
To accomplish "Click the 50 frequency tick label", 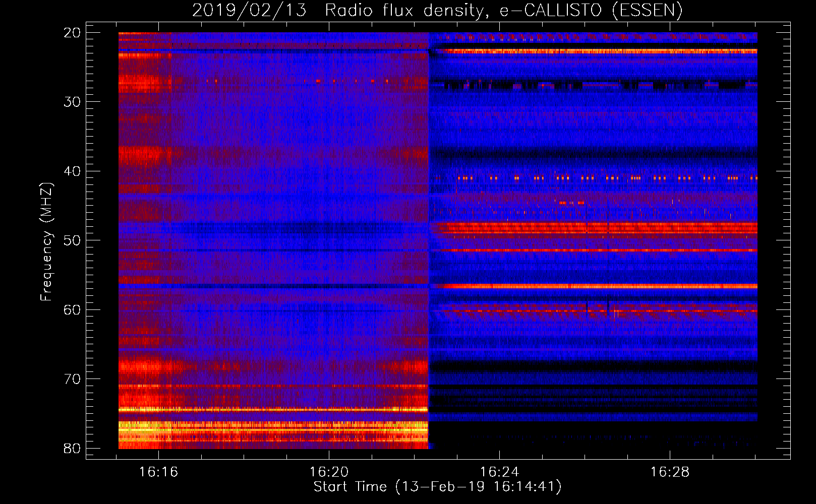I will pos(73,240).
